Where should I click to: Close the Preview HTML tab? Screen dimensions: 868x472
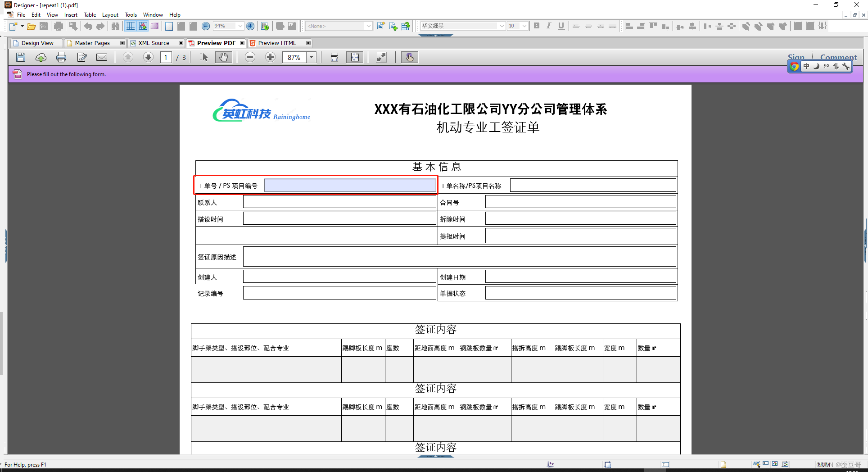308,43
